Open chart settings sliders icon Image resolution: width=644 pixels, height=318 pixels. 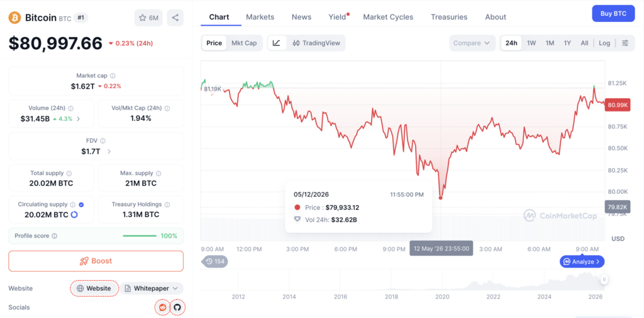625,43
